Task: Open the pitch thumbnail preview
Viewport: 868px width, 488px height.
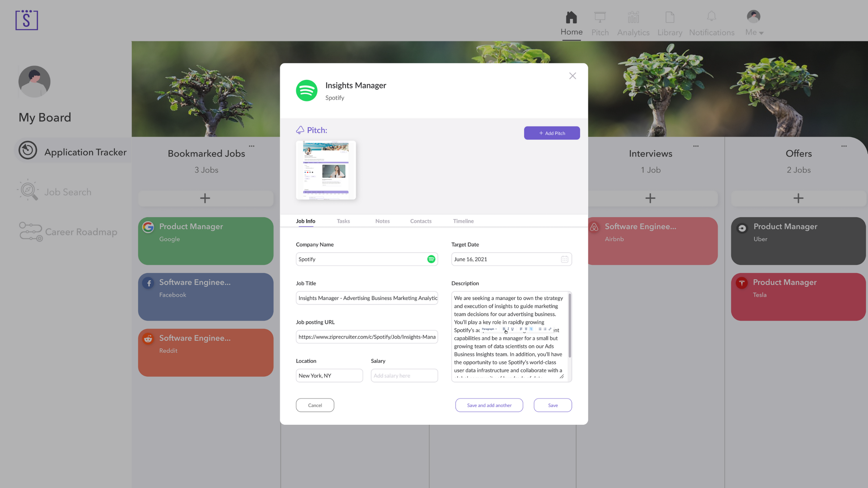Action: [x=325, y=170]
